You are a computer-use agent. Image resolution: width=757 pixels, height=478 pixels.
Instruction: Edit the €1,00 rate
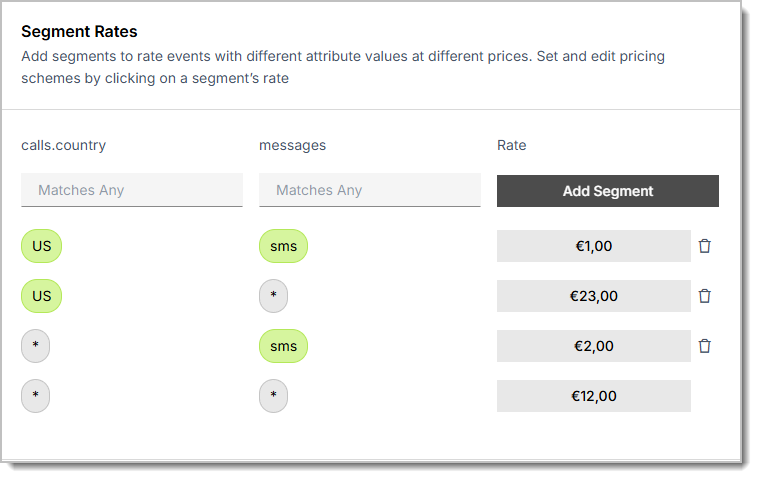tap(593, 246)
